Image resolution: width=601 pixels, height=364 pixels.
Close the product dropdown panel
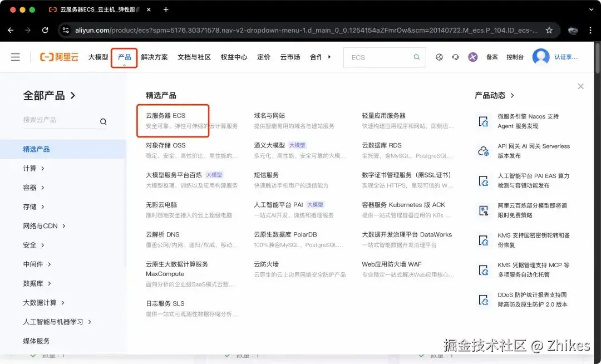click(580, 86)
